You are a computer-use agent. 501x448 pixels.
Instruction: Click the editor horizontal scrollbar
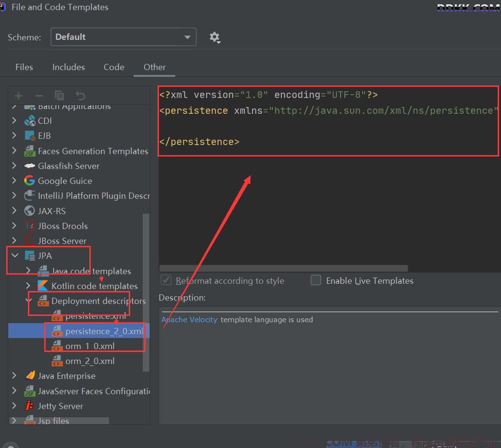click(283, 268)
